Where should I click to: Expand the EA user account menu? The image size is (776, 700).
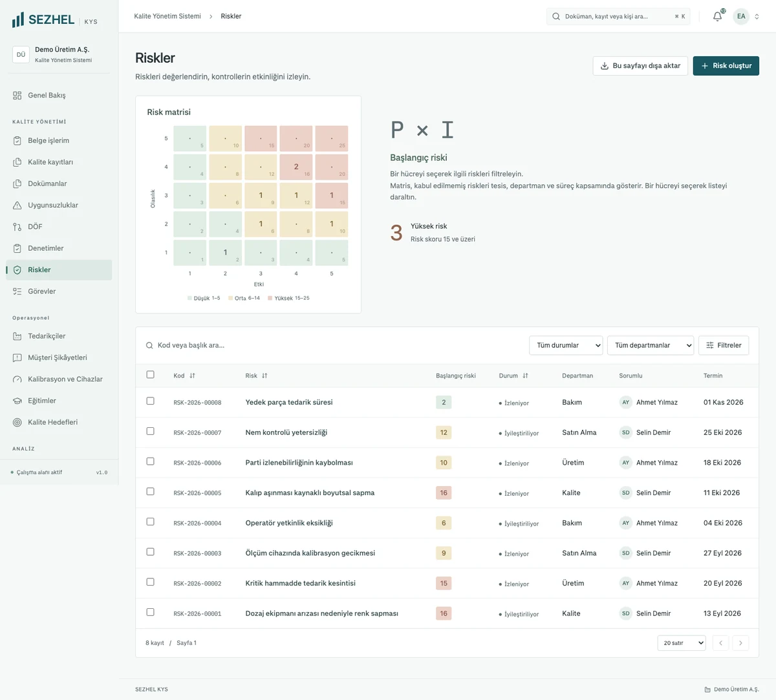click(746, 17)
